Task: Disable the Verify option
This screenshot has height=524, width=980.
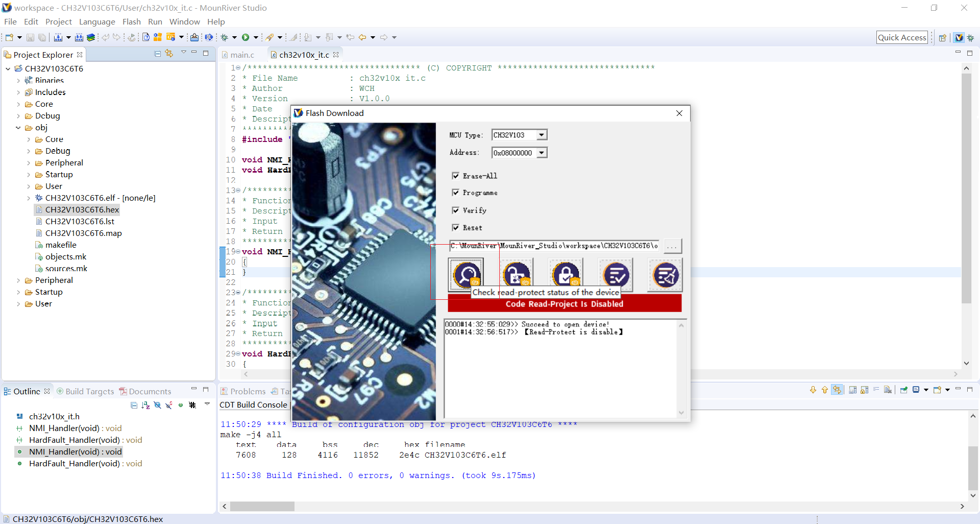Action: [x=456, y=210]
